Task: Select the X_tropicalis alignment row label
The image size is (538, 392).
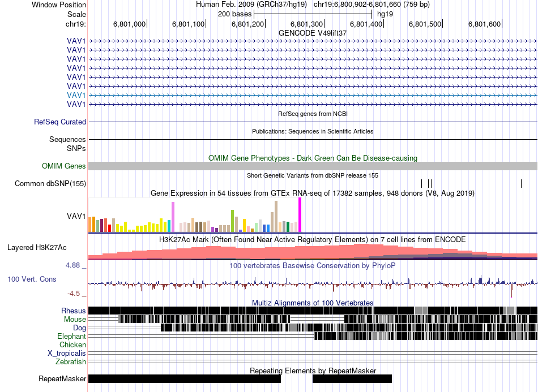Action: click(x=67, y=354)
